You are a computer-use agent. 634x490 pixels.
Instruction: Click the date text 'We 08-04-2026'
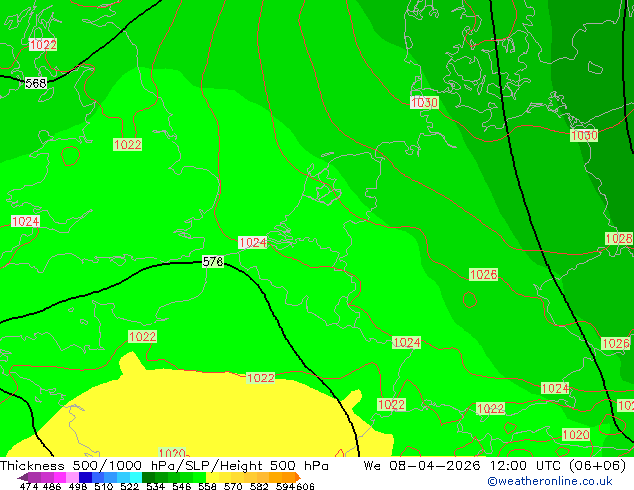[422, 466]
